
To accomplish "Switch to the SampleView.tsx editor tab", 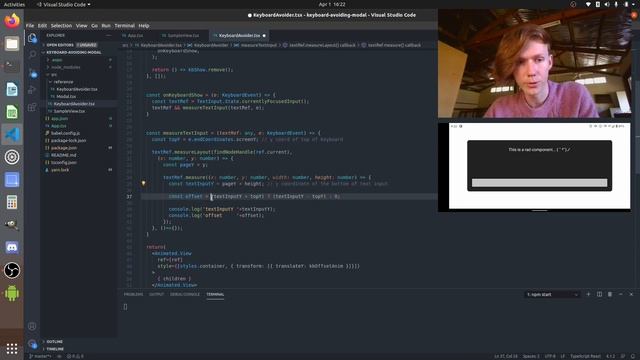I will (x=183, y=36).
